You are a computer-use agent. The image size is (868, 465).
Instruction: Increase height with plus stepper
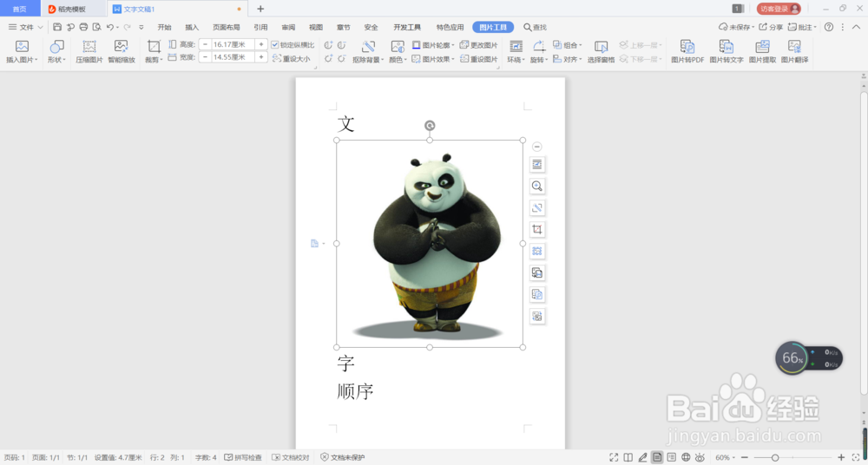[261, 44]
